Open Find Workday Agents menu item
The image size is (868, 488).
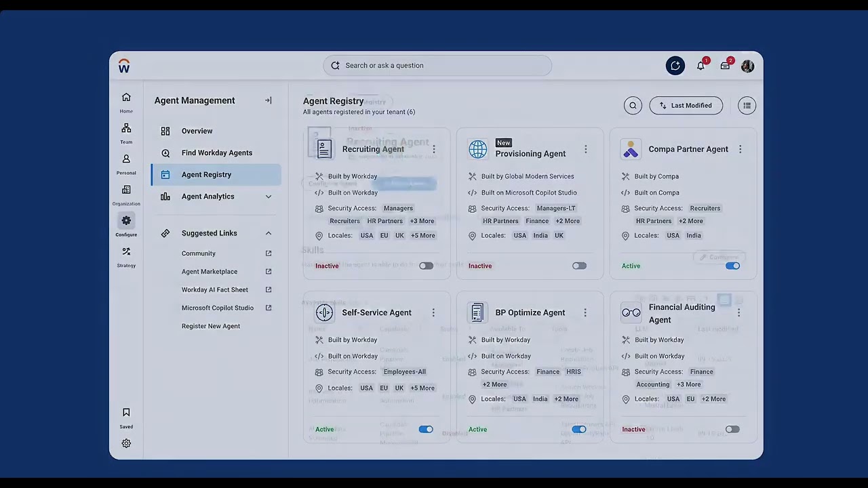pos(216,152)
